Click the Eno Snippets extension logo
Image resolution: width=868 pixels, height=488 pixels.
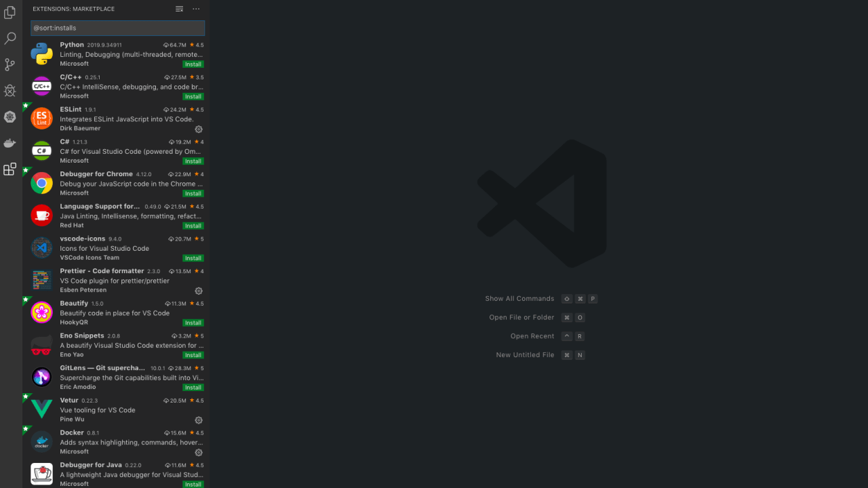[x=41, y=345]
